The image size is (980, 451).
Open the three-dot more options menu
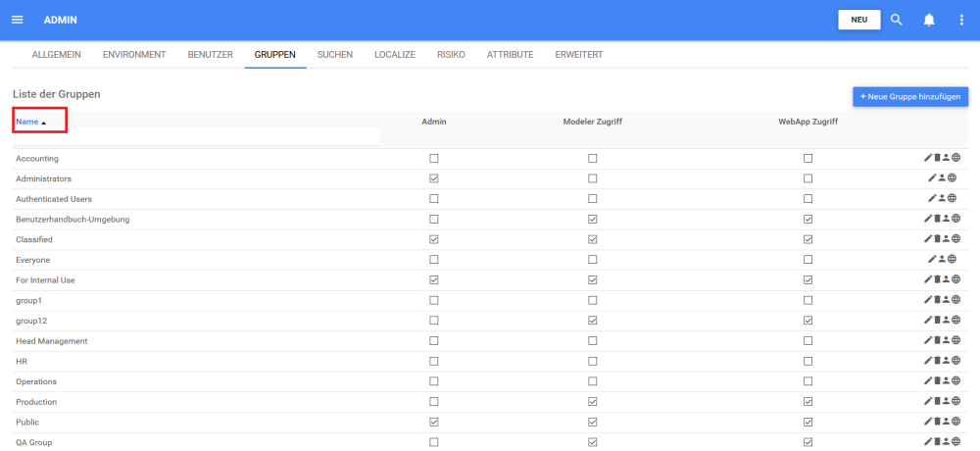pos(961,20)
